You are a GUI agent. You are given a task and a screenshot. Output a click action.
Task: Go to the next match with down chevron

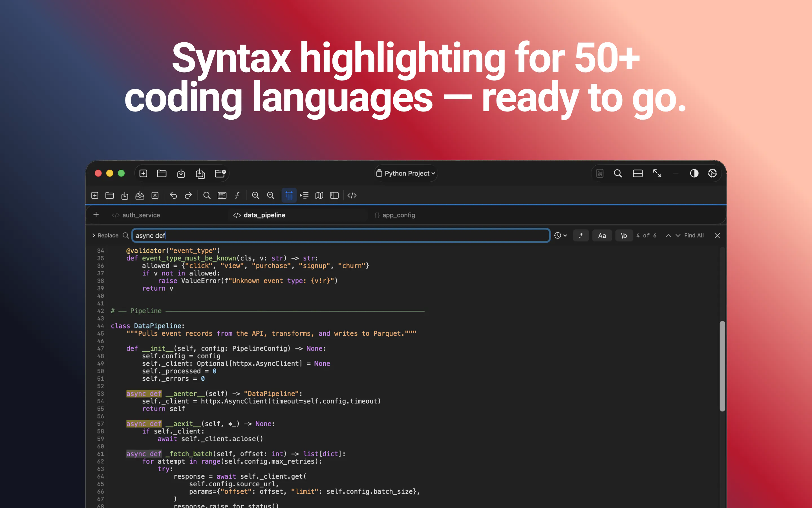coord(678,236)
